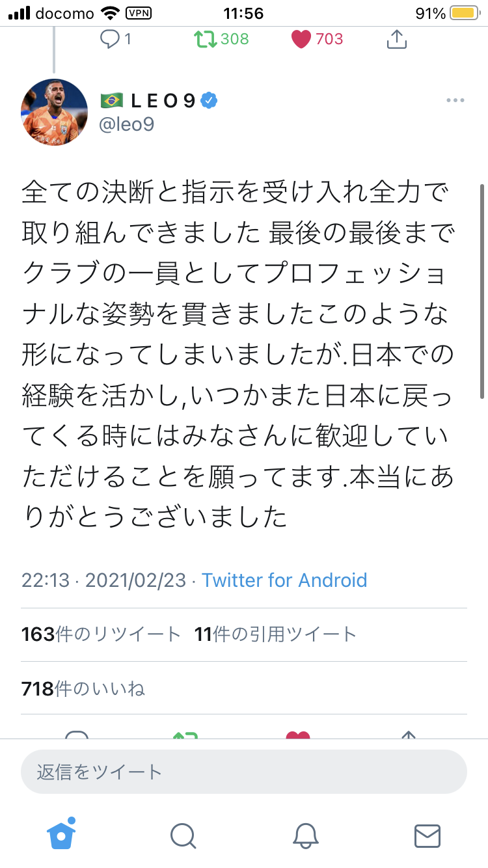The width and height of the screenshot is (488, 868).
Task: Tap the green retweet icon showing 308
Action: pyautogui.click(x=206, y=39)
